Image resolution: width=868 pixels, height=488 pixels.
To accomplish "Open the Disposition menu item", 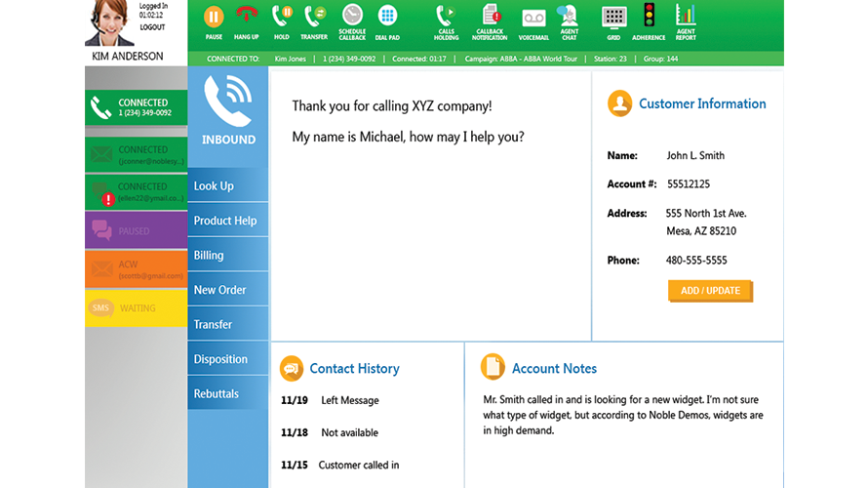I will (228, 359).
